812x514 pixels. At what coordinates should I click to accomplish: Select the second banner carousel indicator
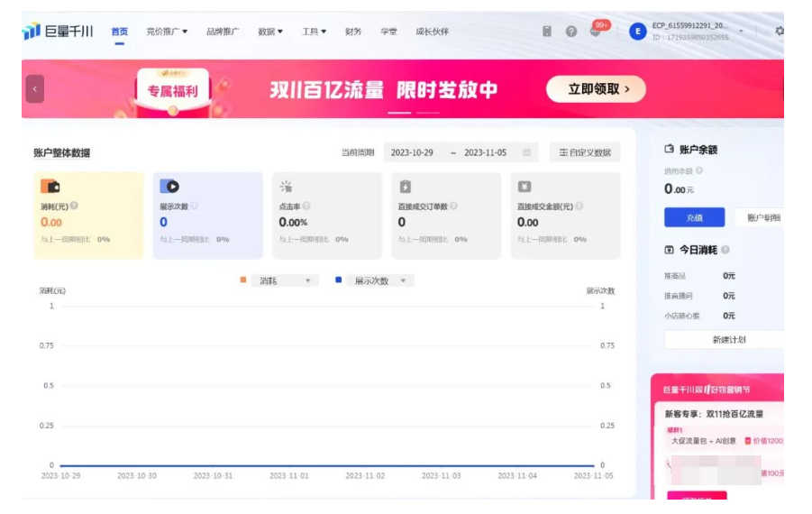428,113
